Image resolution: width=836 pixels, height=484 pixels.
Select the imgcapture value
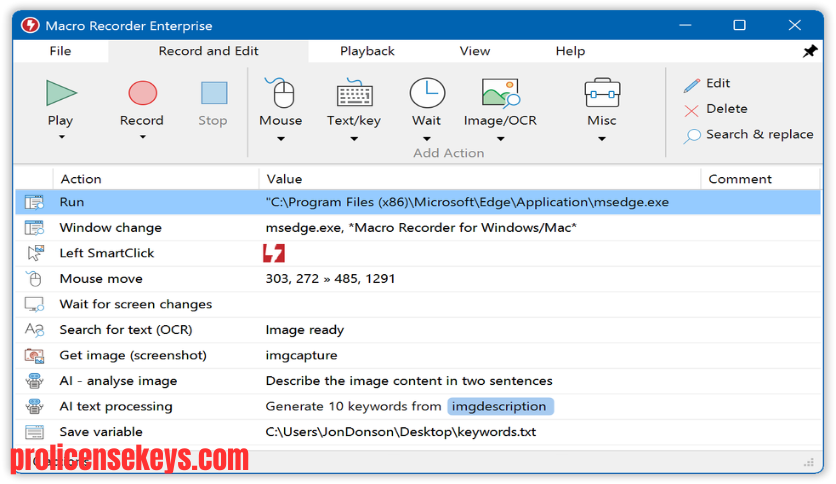[301, 356]
